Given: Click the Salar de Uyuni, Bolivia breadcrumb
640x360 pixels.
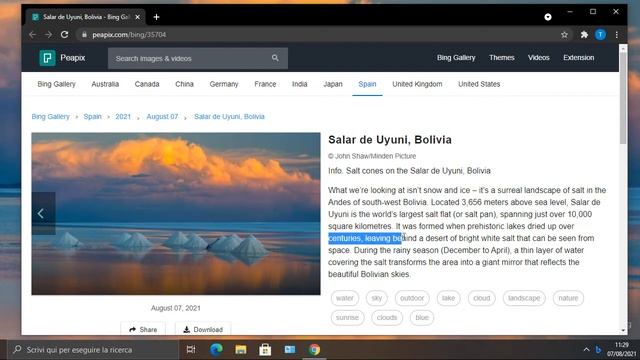Looking at the screenshot, I should coord(229,116).
